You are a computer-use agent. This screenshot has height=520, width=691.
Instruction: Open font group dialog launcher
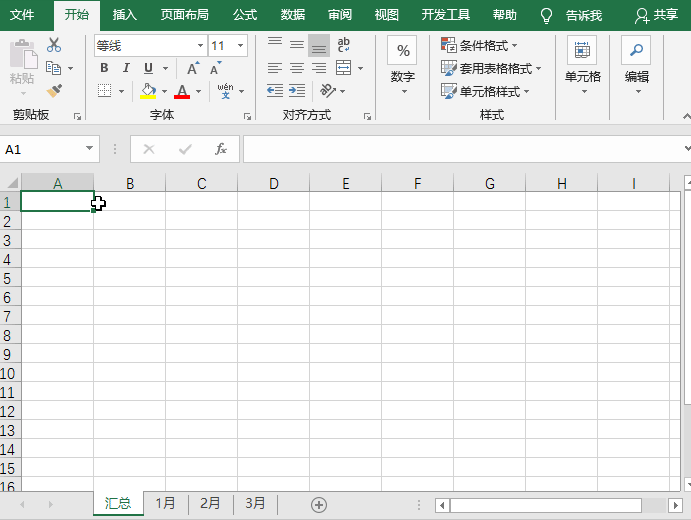(x=247, y=116)
